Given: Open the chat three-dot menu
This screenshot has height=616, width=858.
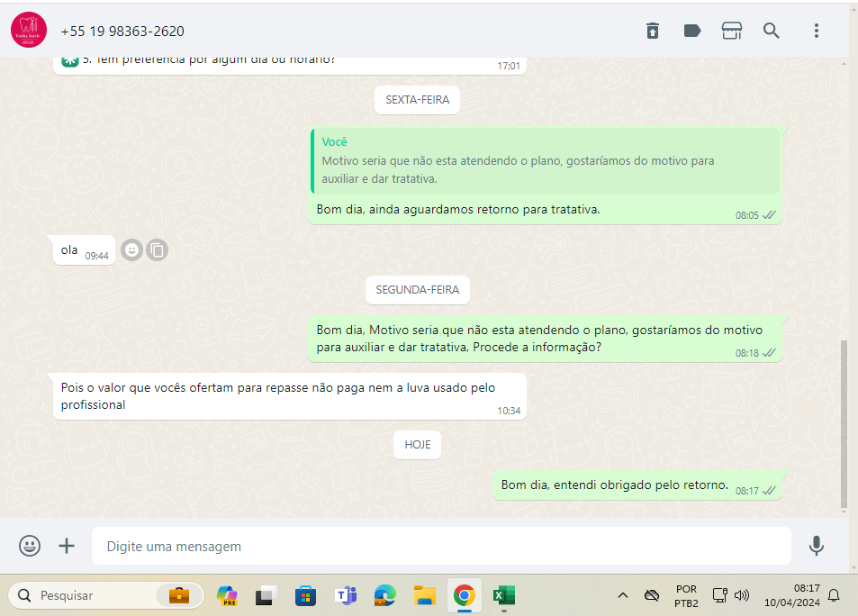Looking at the screenshot, I should point(816,31).
